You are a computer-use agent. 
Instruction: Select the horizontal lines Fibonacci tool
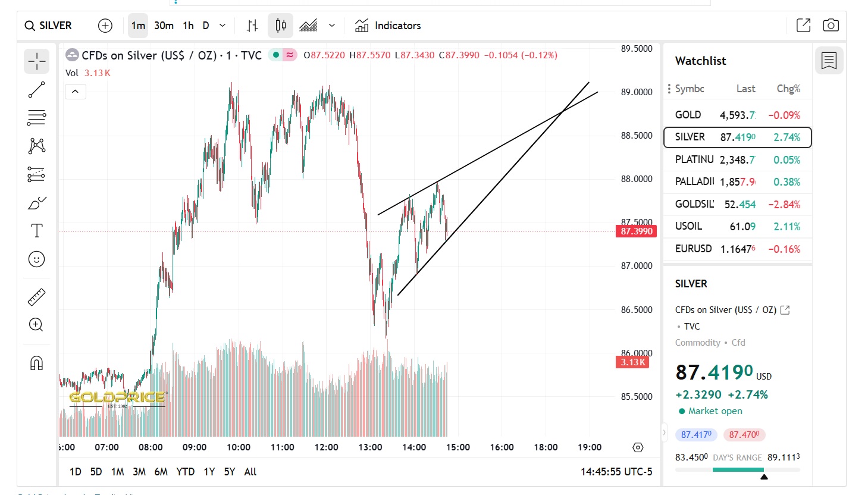pyautogui.click(x=37, y=118)
